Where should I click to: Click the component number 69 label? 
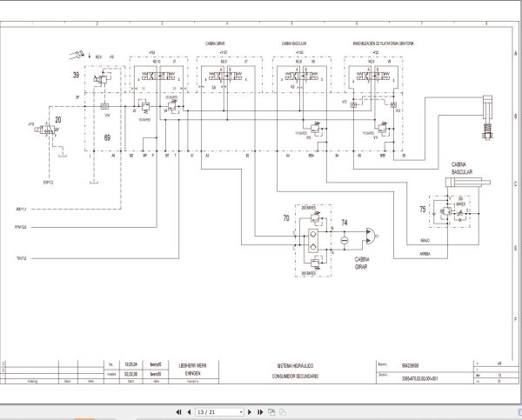click(x=107, y=137)
